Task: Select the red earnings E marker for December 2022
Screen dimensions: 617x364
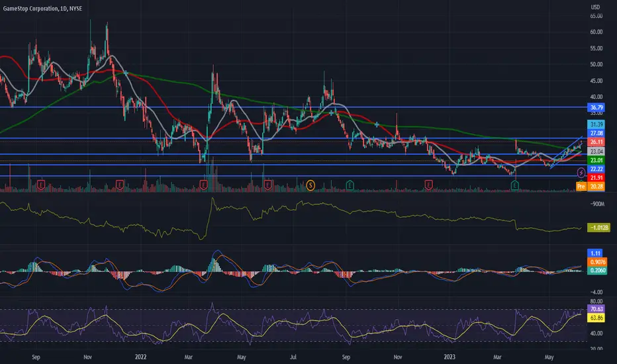Action: (428, 185)
